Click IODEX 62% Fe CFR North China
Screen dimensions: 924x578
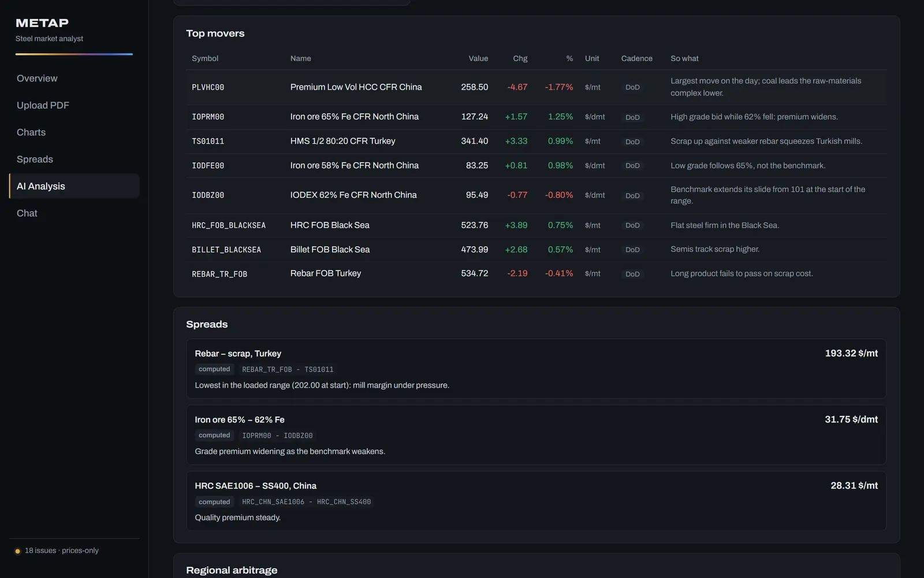353,195
